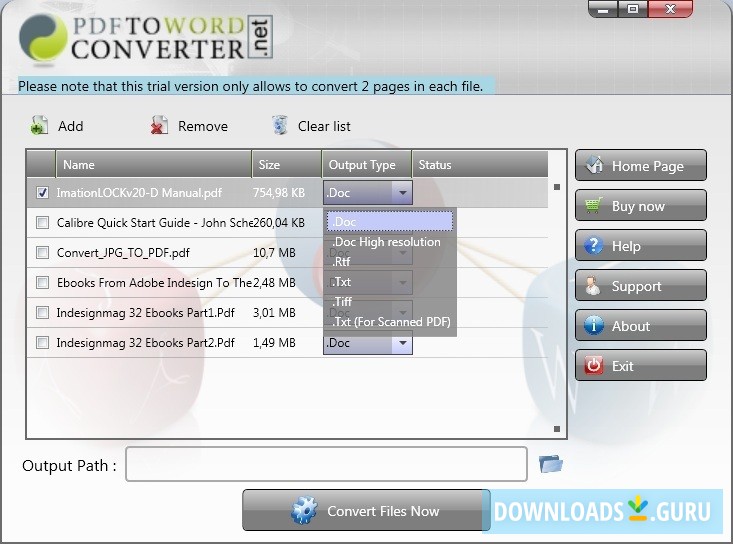Image resolution: width=733 pixels, height=544 pixels.
Task: Open output type dropdown for Indesignmag Part2
Action: tap(402, 343)
